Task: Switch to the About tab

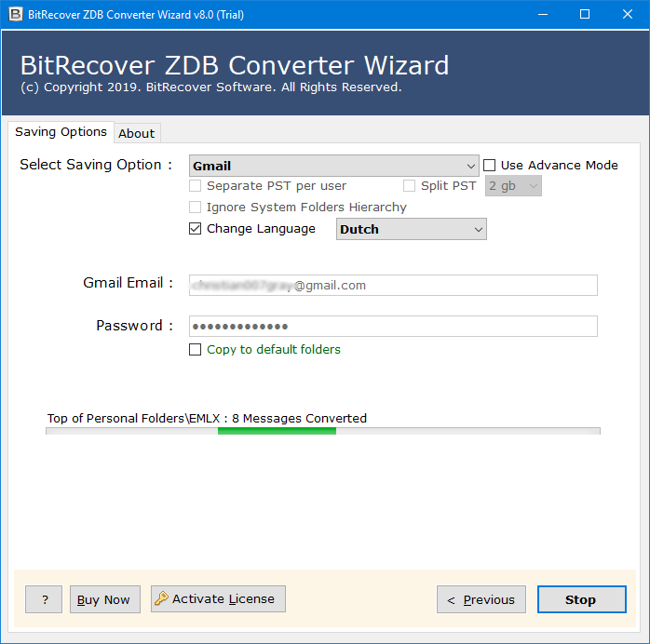Action: (x=136, y=133)
